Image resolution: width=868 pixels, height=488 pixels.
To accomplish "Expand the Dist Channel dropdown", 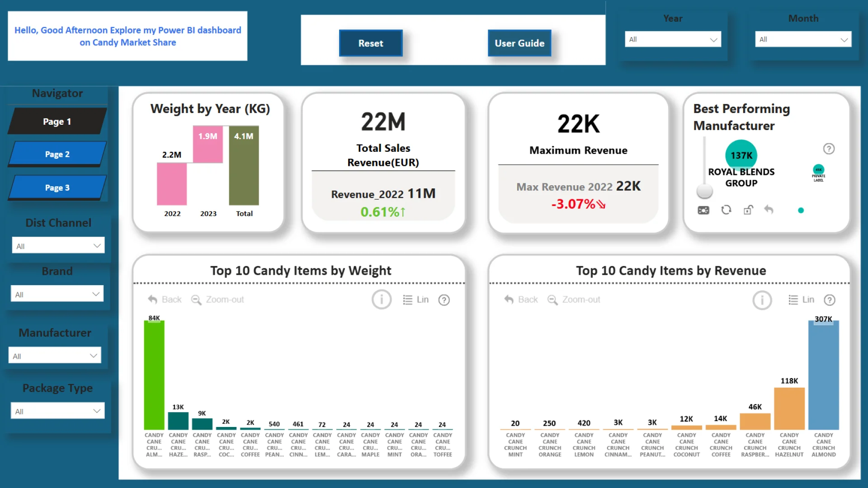I will pos(58,246).
